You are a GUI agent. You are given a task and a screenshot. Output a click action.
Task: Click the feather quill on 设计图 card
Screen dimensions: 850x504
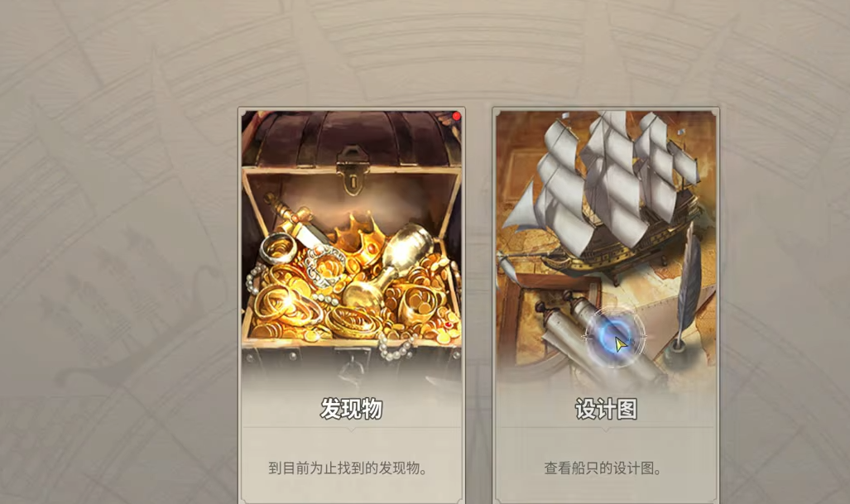pos(689,282)
